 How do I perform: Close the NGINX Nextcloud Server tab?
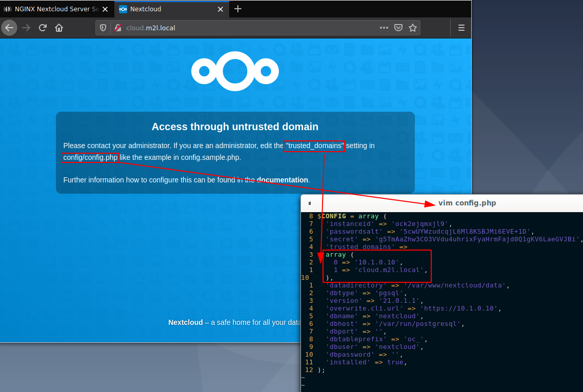[105, 9]
